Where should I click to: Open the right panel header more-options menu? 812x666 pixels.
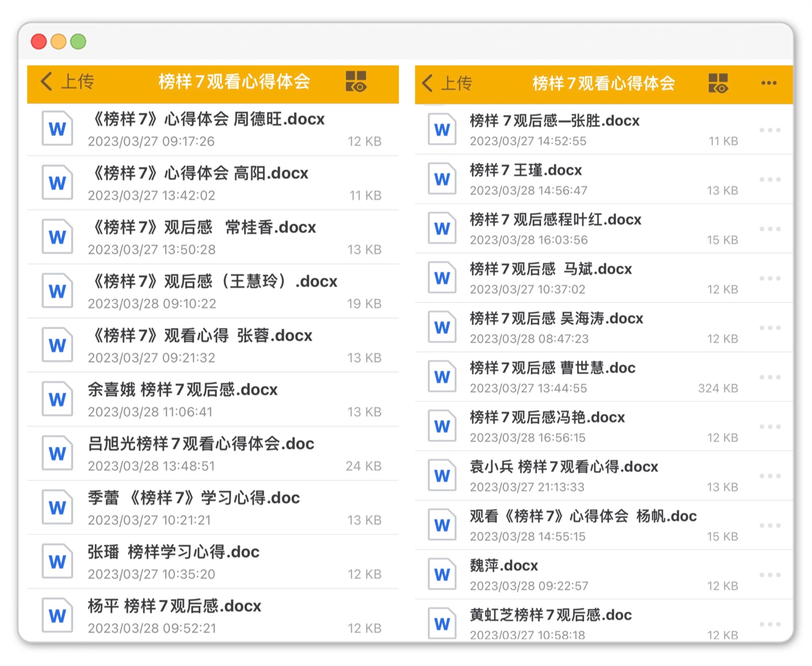[769, 83]
